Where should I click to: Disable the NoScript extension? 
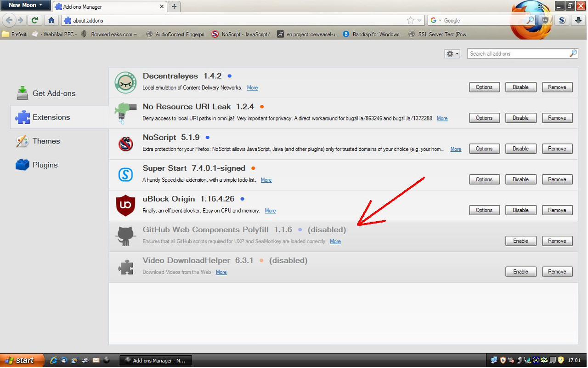520,149
